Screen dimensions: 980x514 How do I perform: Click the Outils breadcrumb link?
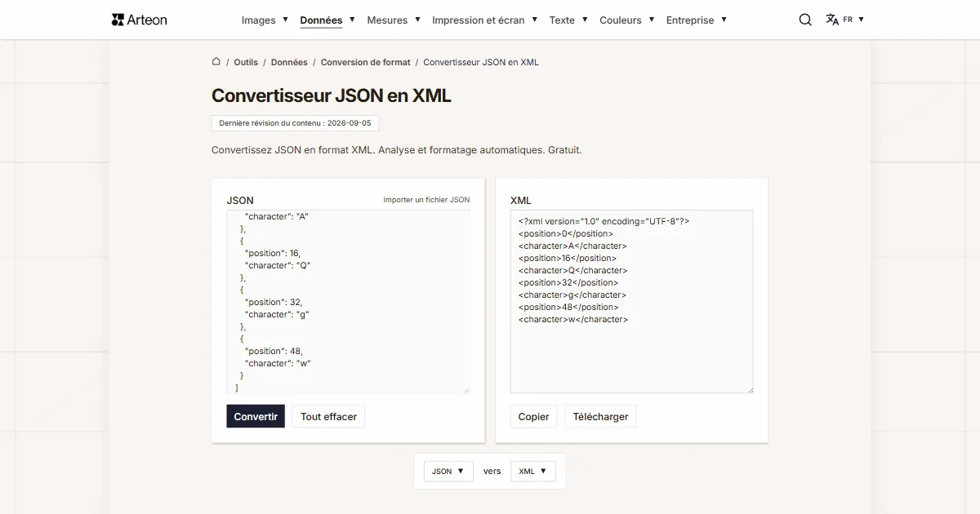click(x=246, y=62)
